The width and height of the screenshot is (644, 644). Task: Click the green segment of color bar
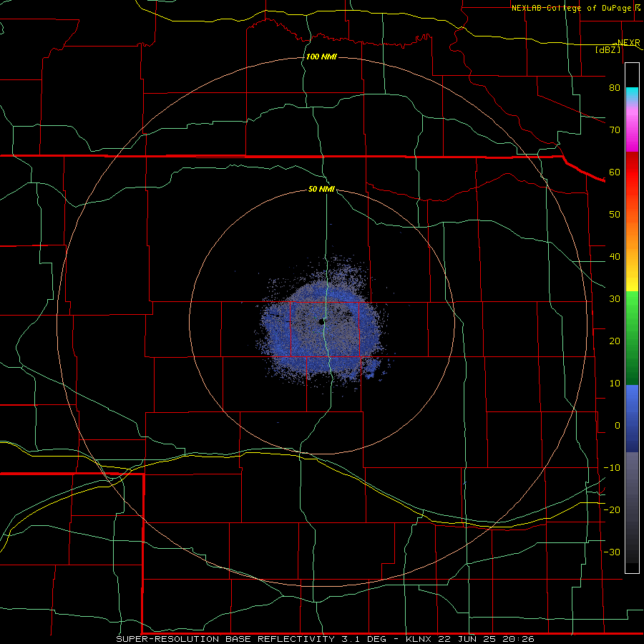[x=632, y=337]
